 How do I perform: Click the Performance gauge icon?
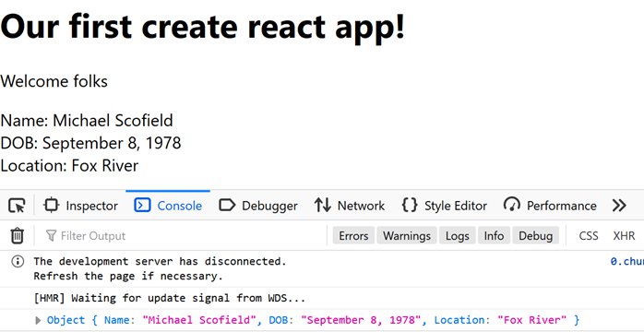tap(512, 205)
